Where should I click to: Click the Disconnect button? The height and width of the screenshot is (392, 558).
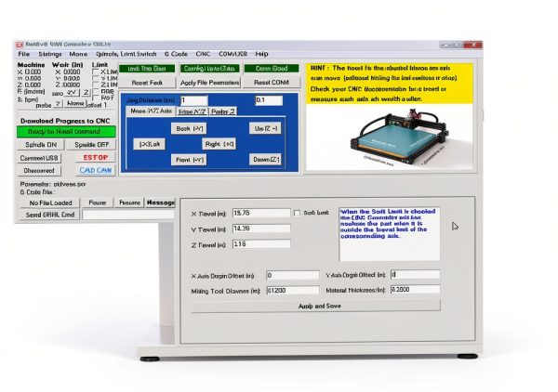pyautogui.click(x=39, y=171)
